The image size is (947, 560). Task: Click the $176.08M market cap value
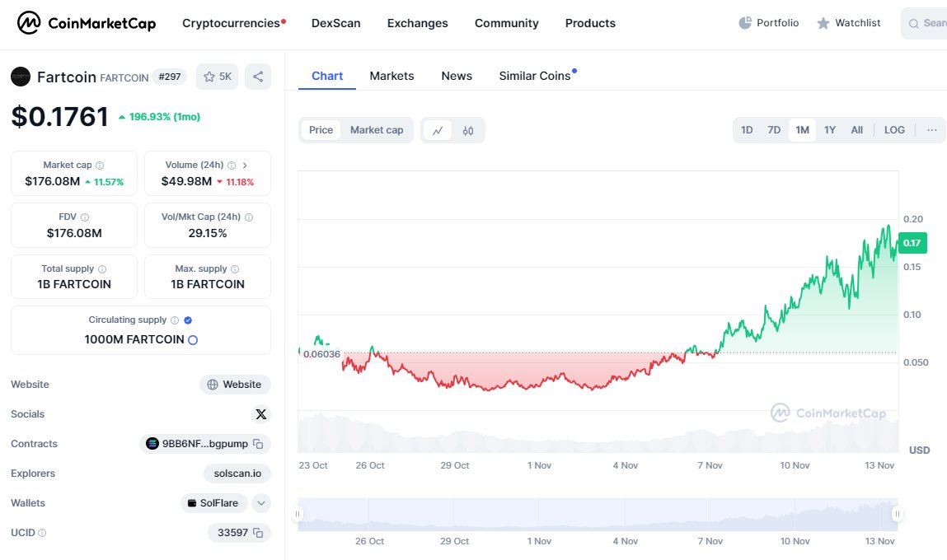[52, 181]
